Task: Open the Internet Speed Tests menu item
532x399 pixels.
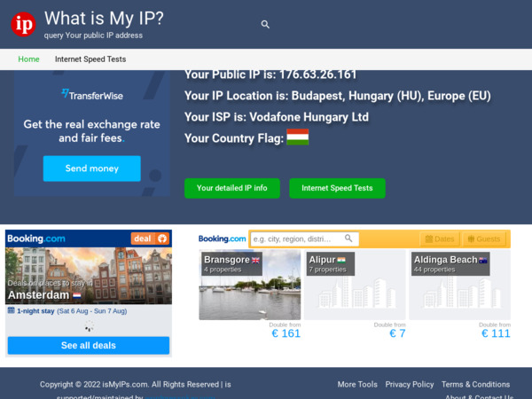Action: tap(90, 59)
